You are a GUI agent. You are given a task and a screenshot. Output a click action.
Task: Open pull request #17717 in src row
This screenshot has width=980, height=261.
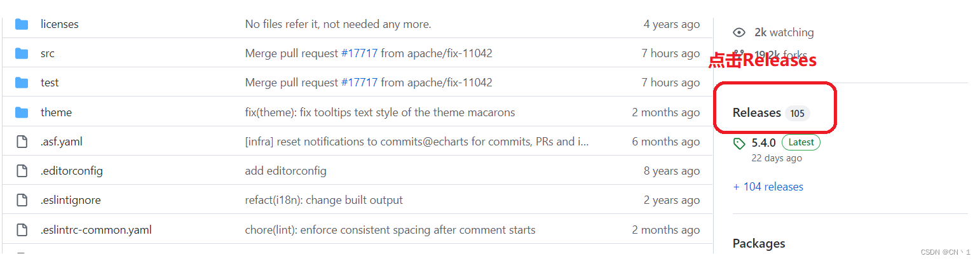[359, 53]
